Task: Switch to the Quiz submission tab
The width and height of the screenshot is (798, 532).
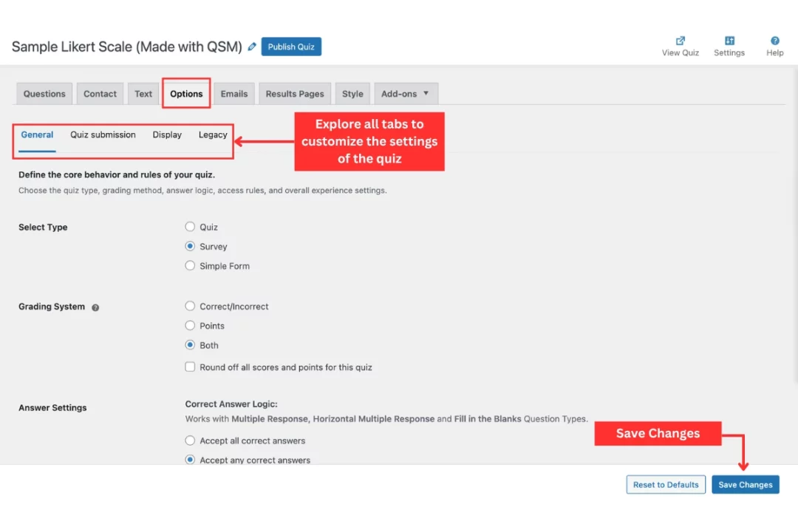Action: click(x=103, y=134)
